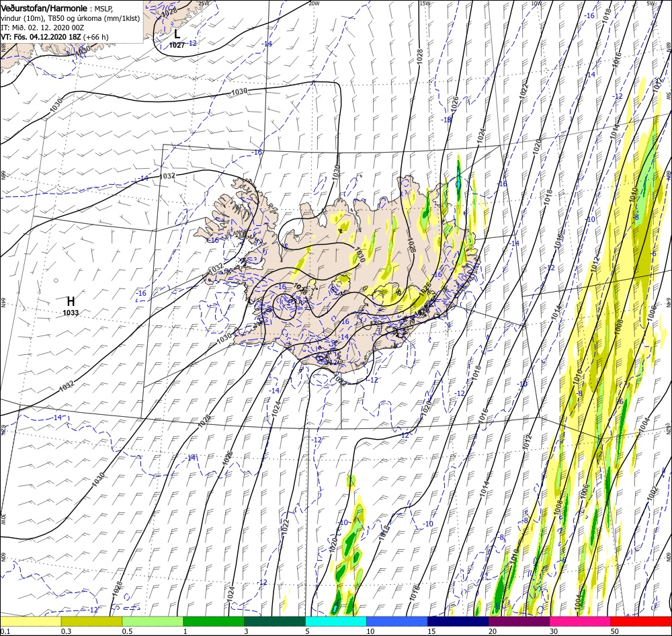Click the 20W longitude label
Image resolution: width=672 pixels, height=636 pixels.
click(314, 3)
